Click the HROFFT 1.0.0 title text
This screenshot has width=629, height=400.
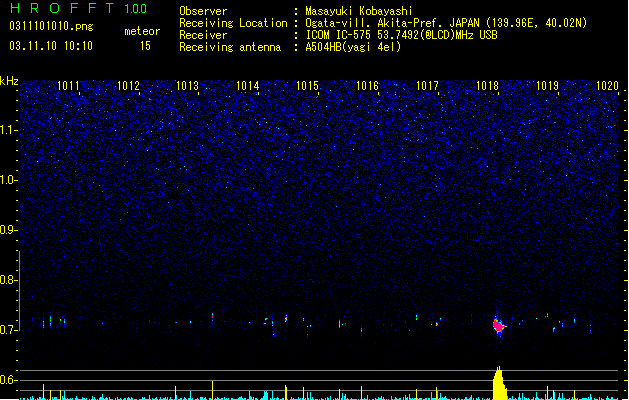point(79,8)
